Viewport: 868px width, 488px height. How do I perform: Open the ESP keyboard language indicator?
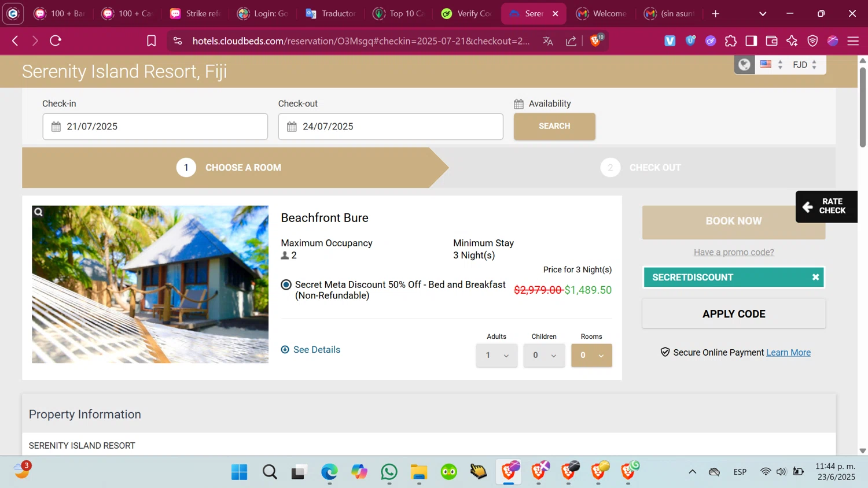click(740, 472)
